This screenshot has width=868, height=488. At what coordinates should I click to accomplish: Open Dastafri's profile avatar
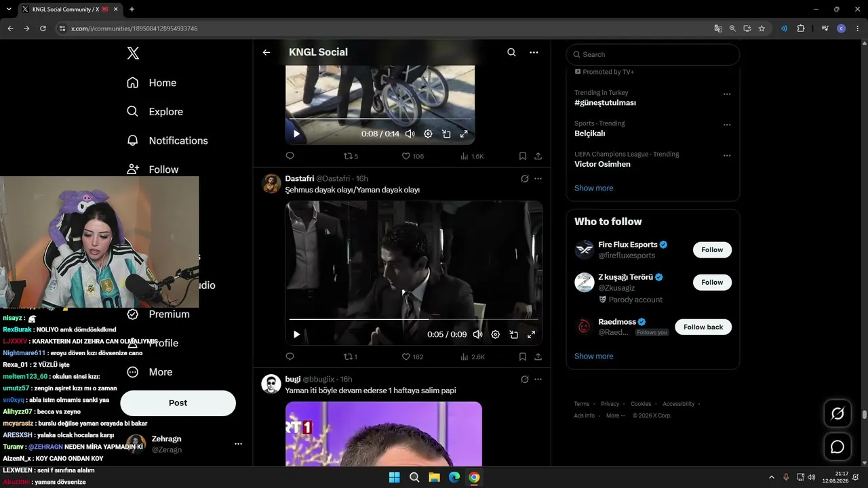coord(271,184)
